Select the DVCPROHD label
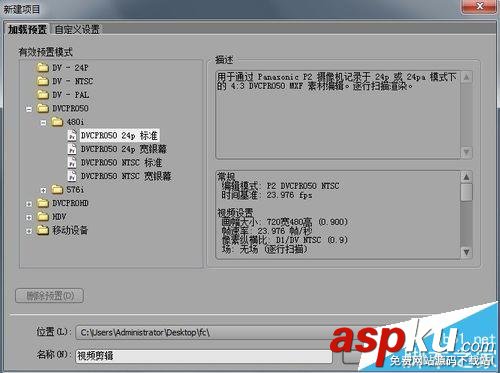 (70, 203)
